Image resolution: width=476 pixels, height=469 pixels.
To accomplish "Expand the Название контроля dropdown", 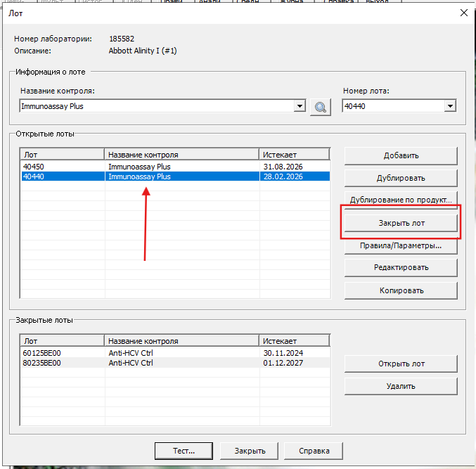I will (300, 106).
